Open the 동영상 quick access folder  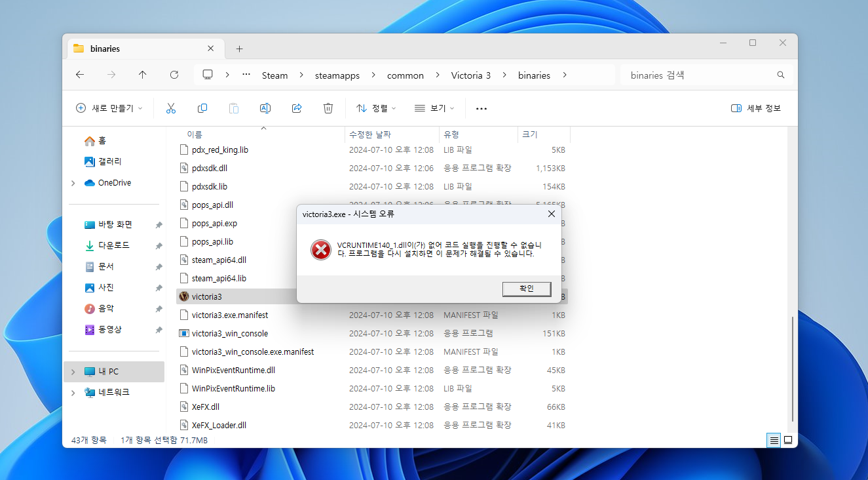coord(103,330)
